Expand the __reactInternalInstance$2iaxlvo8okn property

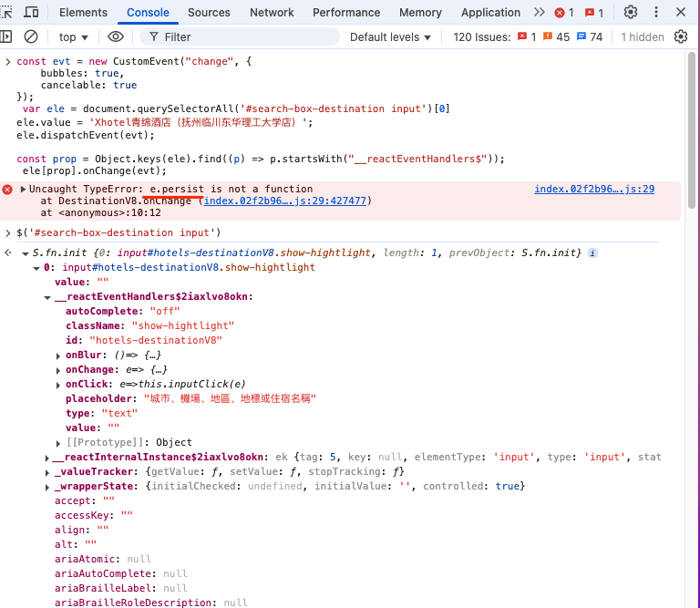[46, 458]
